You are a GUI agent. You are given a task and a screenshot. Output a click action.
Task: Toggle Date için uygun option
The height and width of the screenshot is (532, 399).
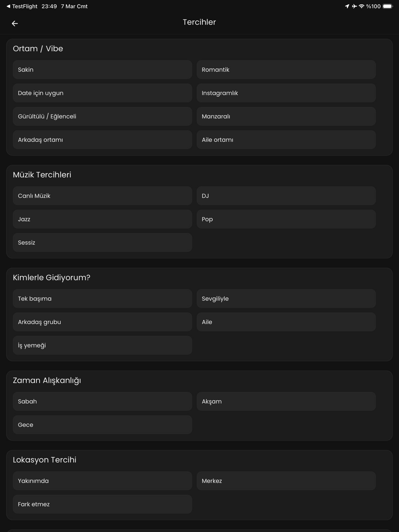pyautogui.click(x=102, y=93)
